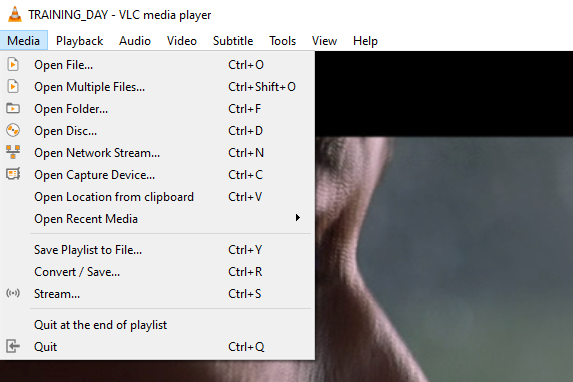
Task: Open the Tools menu
Action: [282, 41]
